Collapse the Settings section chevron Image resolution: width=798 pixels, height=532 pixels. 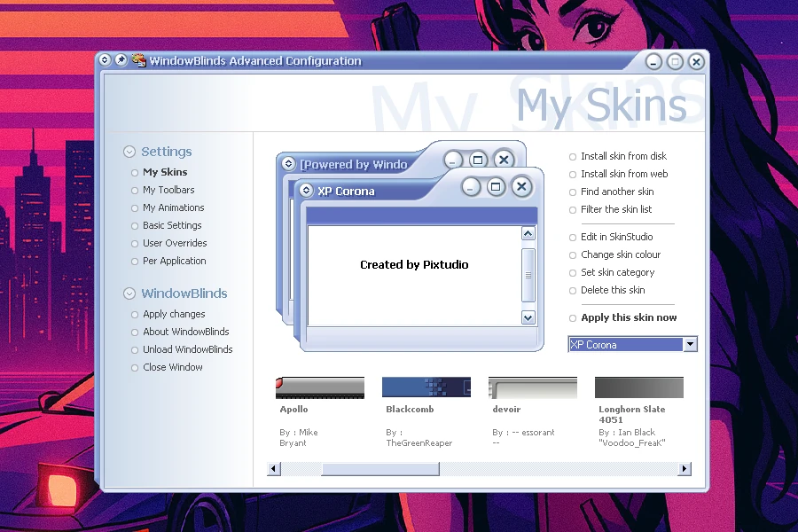pyautogui.click(x=129, y=152)
